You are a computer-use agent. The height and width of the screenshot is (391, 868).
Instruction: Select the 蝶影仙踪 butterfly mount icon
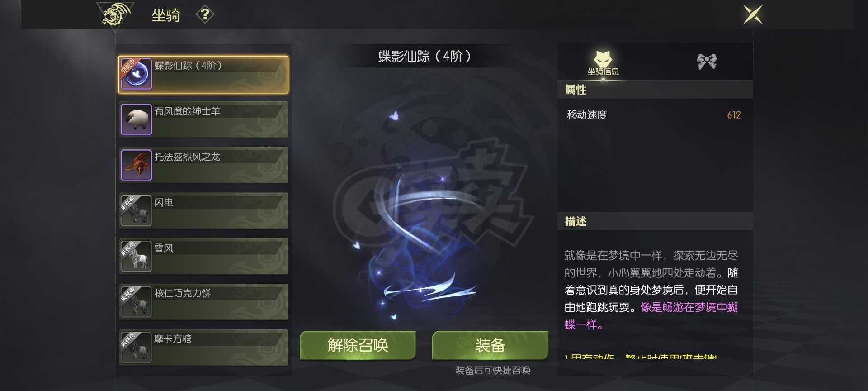pos(136,74)
